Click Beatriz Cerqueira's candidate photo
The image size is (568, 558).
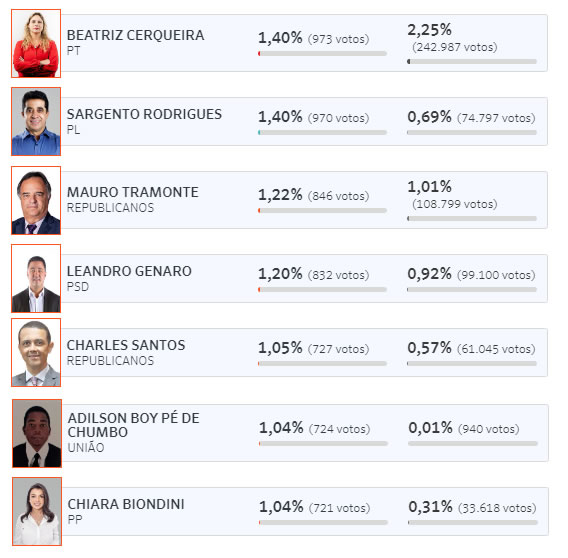(36, 44)
